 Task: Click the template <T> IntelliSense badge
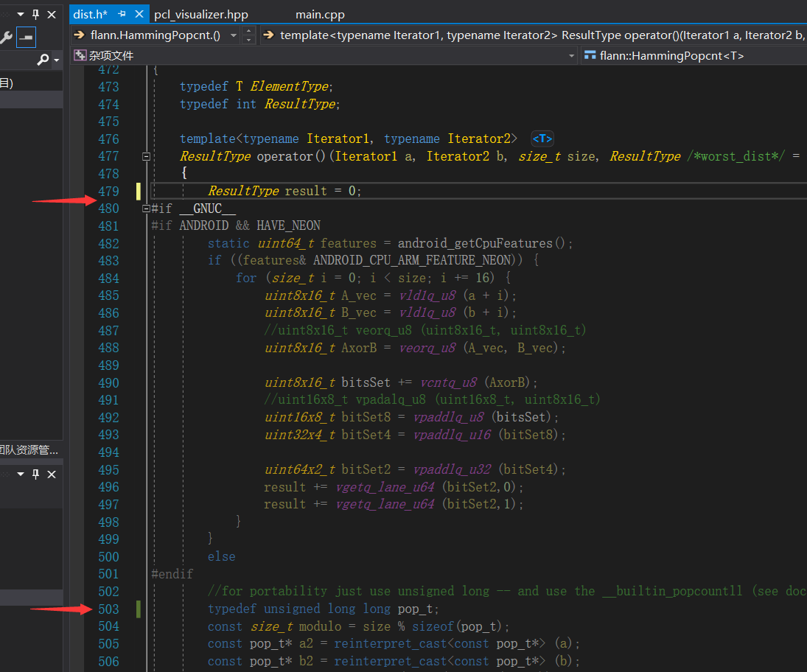point(542,139)
